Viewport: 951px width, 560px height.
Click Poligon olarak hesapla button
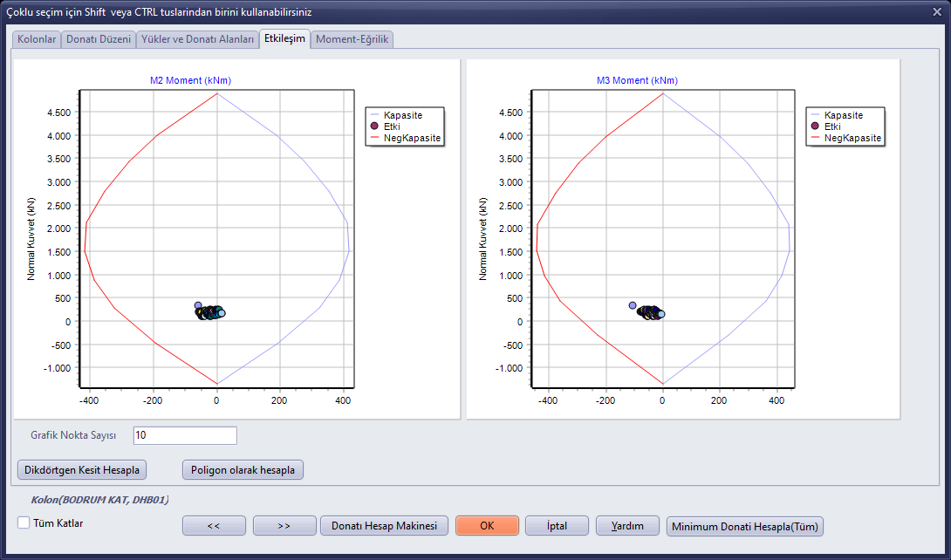pos(243,469)
